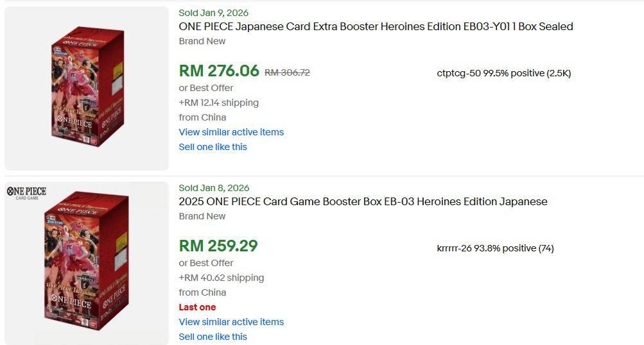This screenshot has width=644, height=345.
Task: Click 'Sell one like this' under the EB-03 Booster Box listing
Action: pos(213,337)
